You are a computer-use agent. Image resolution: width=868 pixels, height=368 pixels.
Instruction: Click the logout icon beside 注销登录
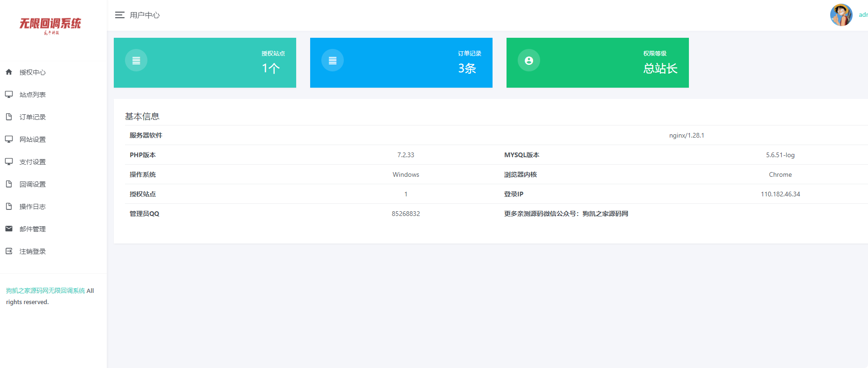(9, 251)
